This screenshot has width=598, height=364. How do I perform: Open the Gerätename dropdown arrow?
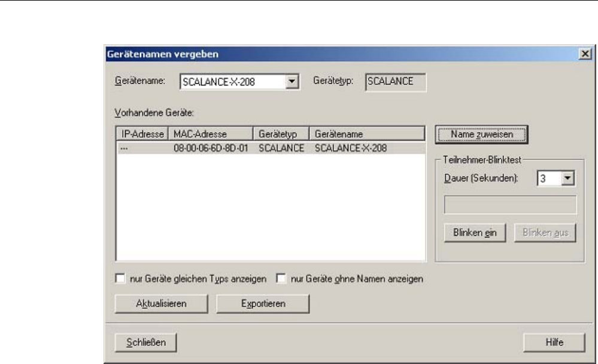tap(292, 81)
